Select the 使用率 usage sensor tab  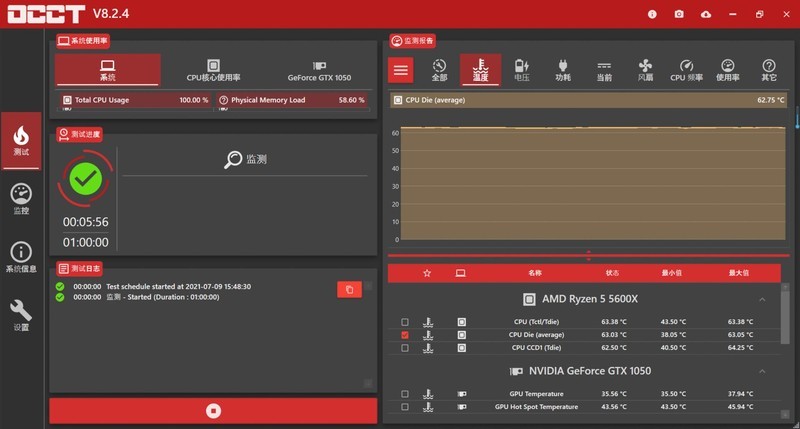pos(728,70)
